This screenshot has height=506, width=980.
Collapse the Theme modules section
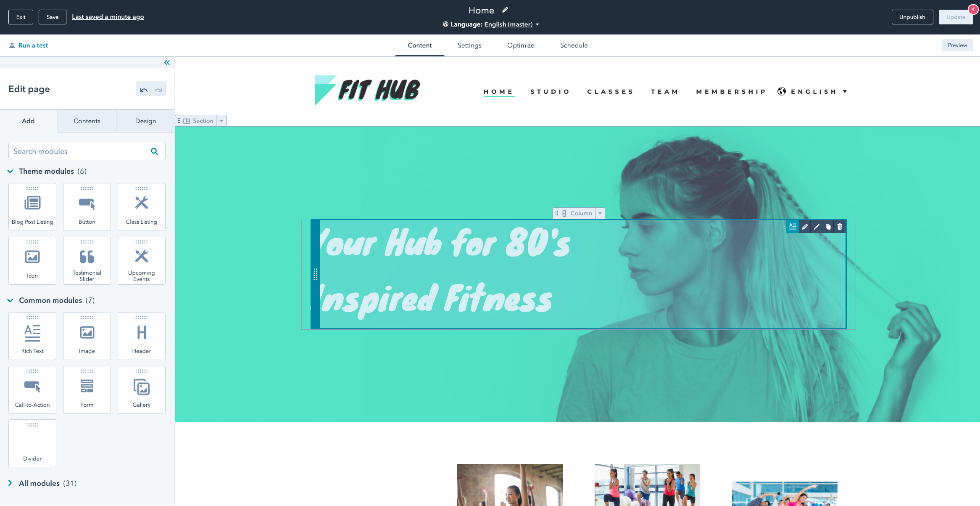click(x=11, y=171)
